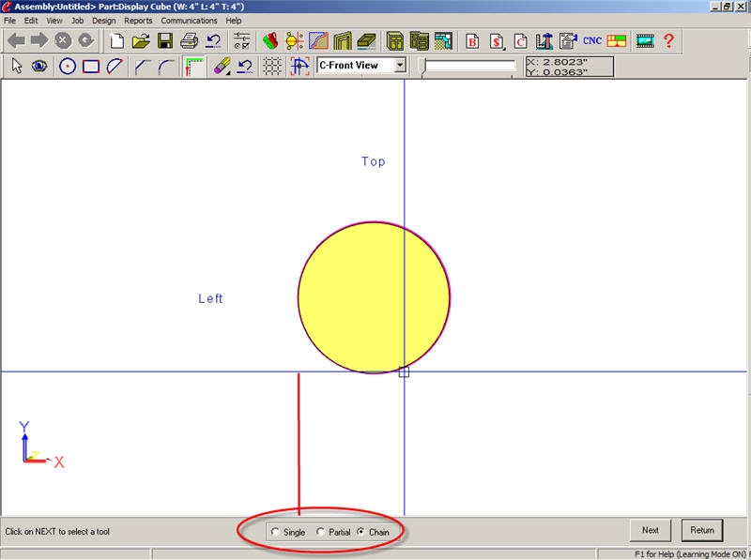Choose the eraser tool
The image size is (751, 560).
point(222,66)
